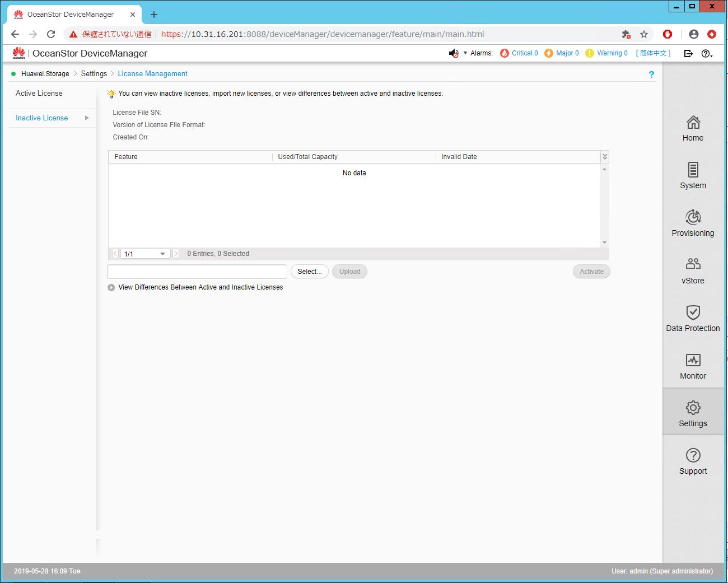Image resolution: width=728 pixels, height=583 pixels.
Task: Bookmark page with star icon
Action: click(x=644, y=34)
